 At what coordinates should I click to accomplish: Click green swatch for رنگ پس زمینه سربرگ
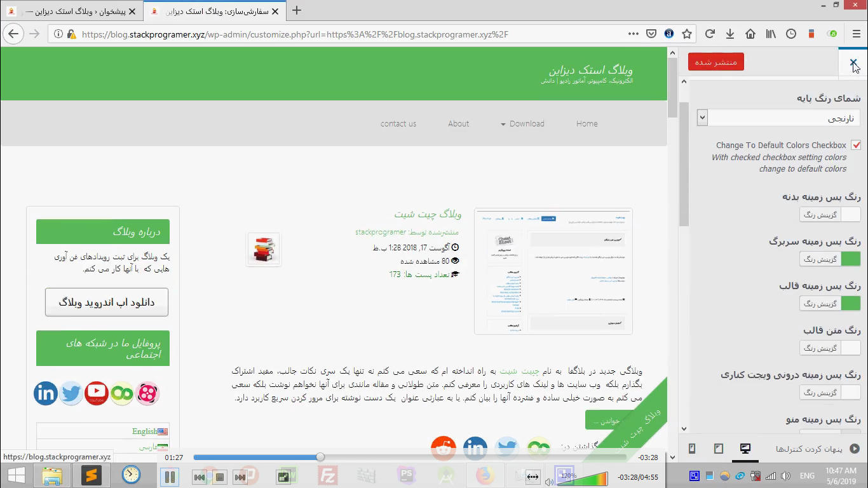coord(851,259)
